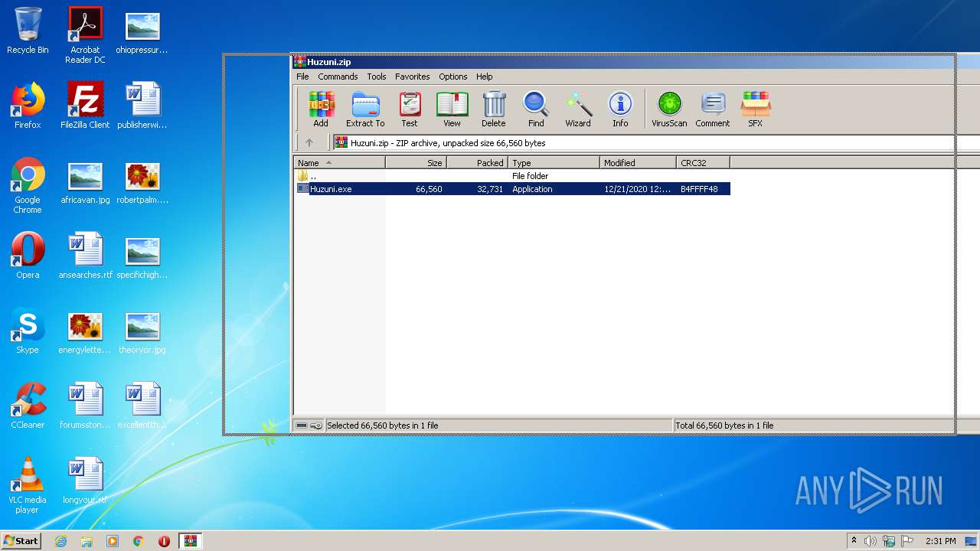Sort by Modified column header
This screenshot has height=551, width=980.
pos(639,163)
